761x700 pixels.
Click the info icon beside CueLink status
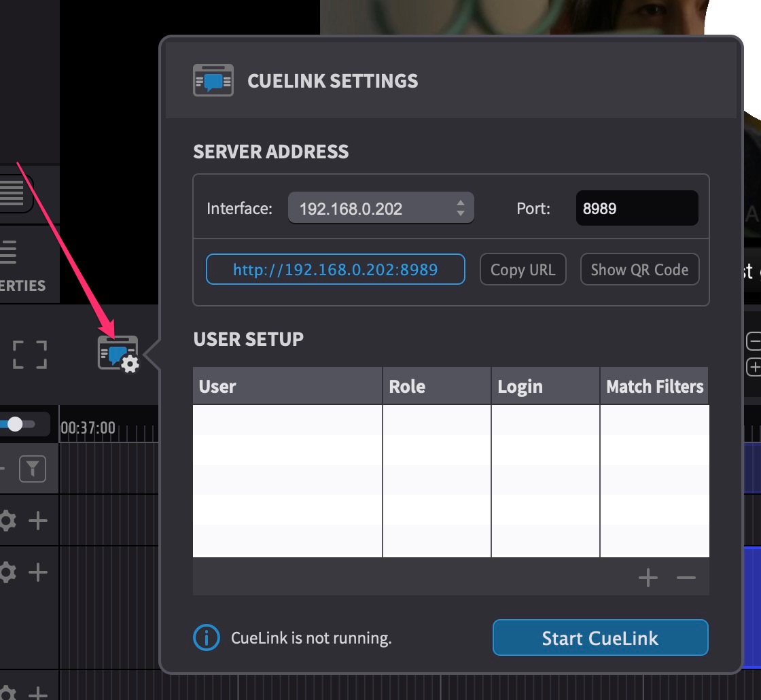point(207,638)
